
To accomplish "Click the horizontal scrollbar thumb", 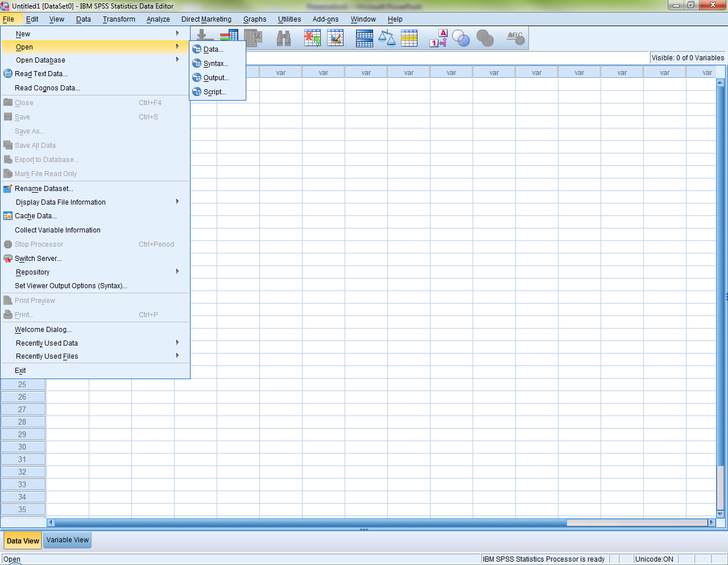I will pos(311,522).
